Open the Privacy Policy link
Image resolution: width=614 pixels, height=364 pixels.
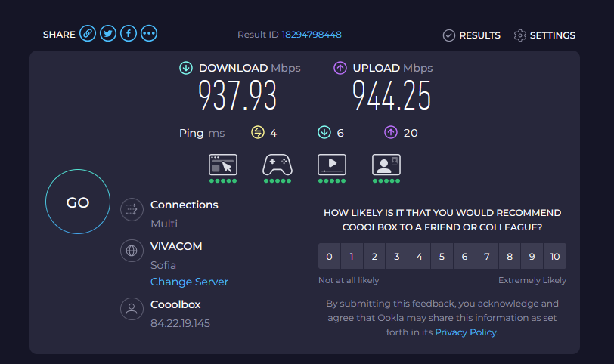point(466,332)
